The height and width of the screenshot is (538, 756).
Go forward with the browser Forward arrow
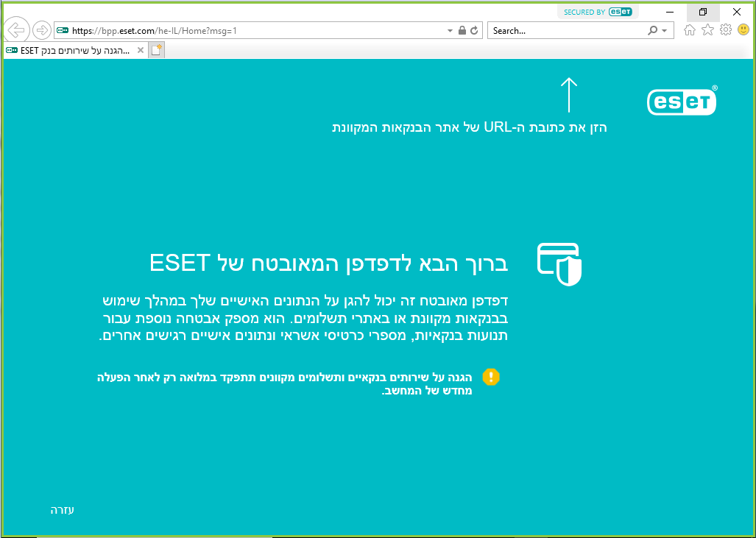42,30
